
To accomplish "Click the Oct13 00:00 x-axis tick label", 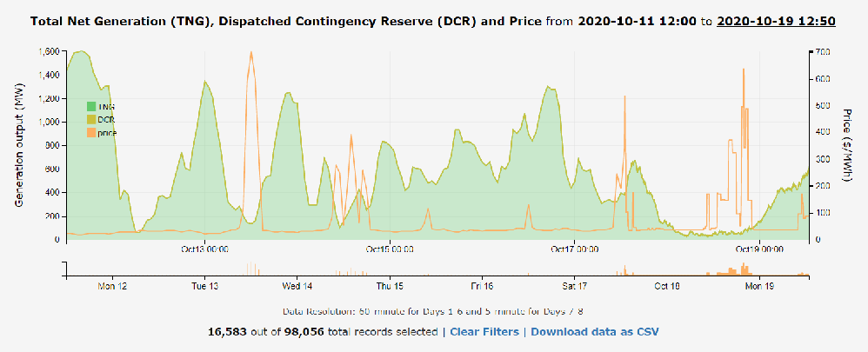I will point(205,249).
